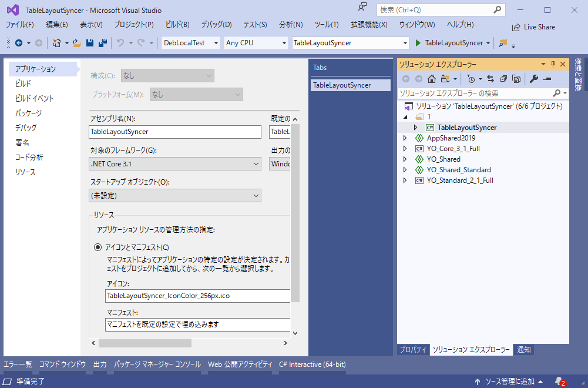The width and height of the screenshot is (588, 388).
Task: Select the YO_Shared_Standard project row
Action: (x=483, y=170)
